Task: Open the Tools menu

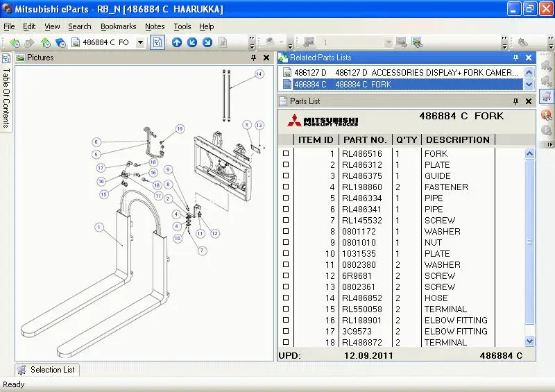Action: (x=182, y=26)
